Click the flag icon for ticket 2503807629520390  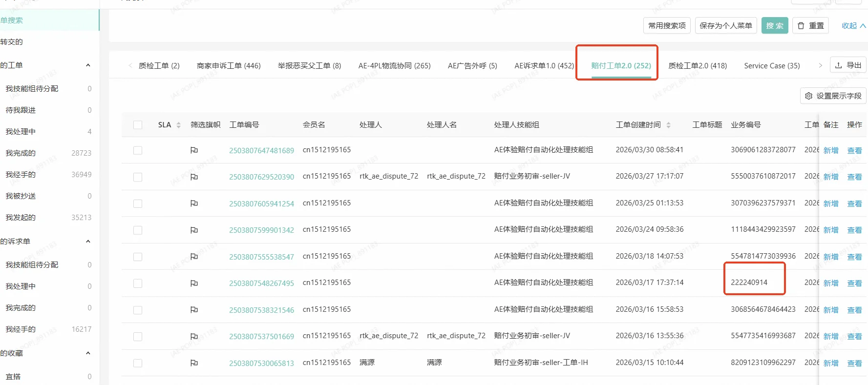(194, 177)
